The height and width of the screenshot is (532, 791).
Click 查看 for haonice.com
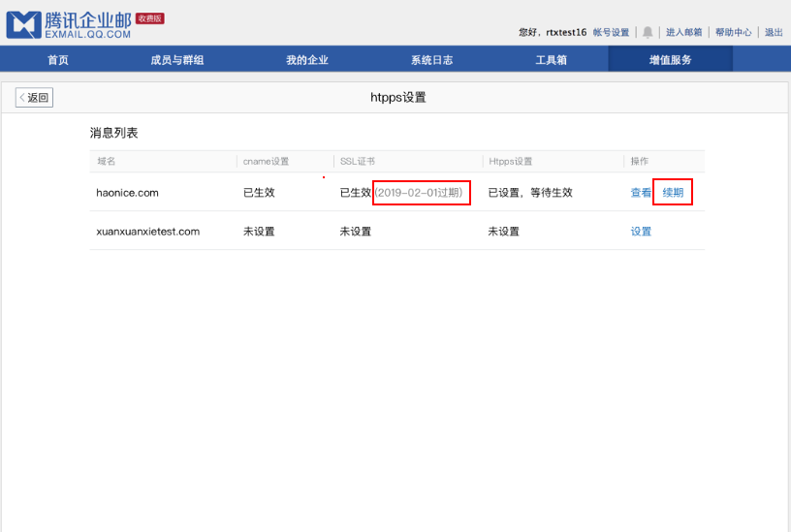click(641, 193)
